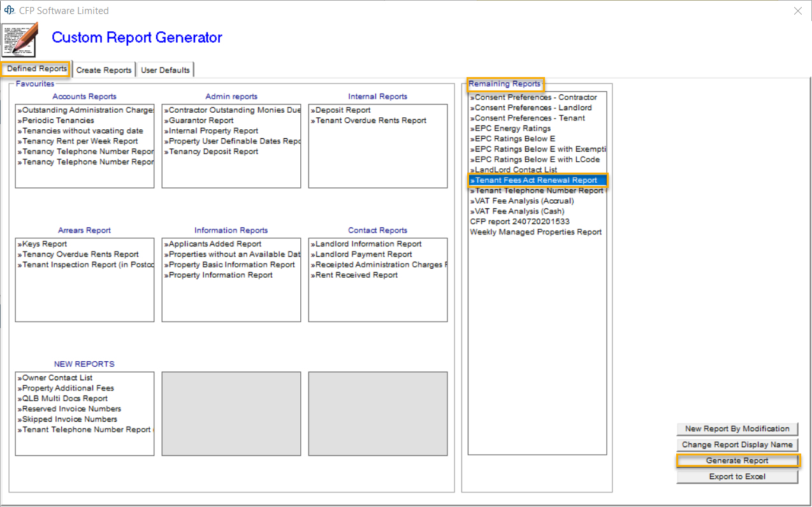Select Receipted Administration Charges report
Image resolution: width=812 pixels, height=507 pixels.
(379, 265)
